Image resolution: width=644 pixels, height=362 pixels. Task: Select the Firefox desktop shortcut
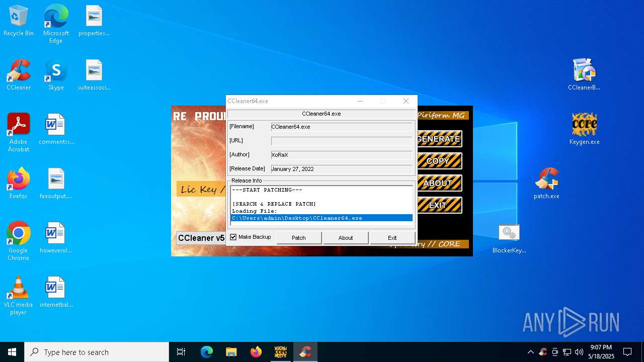point(19,184)
